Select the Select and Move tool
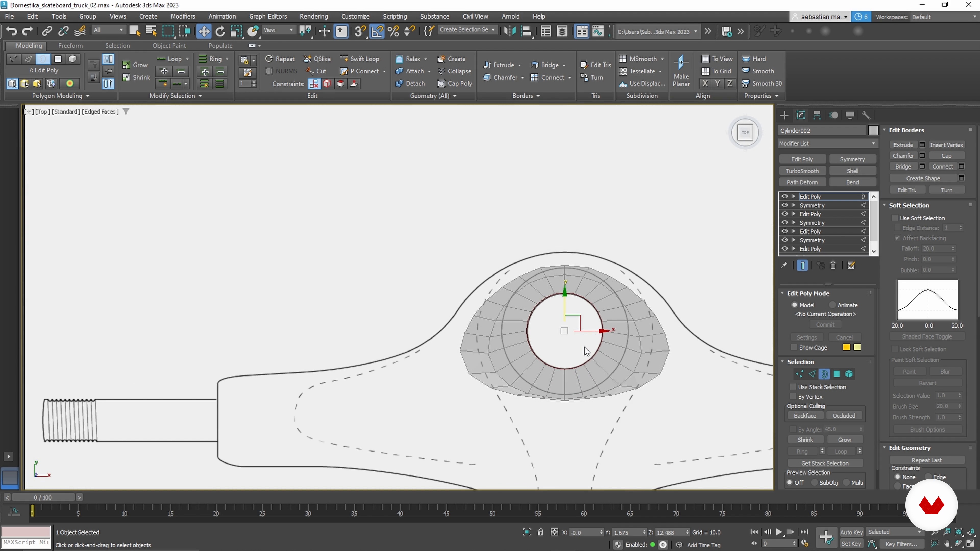 pyautogui.click(x=204, y=31)
